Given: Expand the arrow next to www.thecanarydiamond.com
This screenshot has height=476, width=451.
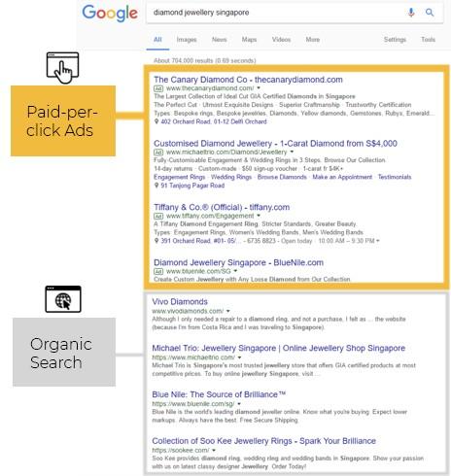Looking at the screenshot, I should pyautogui.click(x=259, y=88).
